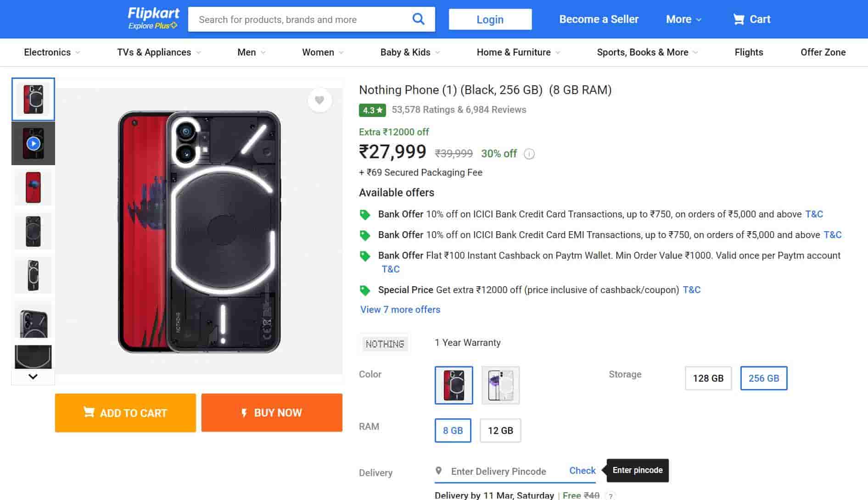
Task: Choose 8 GB RAM option
Action: (x=453, y=431)
